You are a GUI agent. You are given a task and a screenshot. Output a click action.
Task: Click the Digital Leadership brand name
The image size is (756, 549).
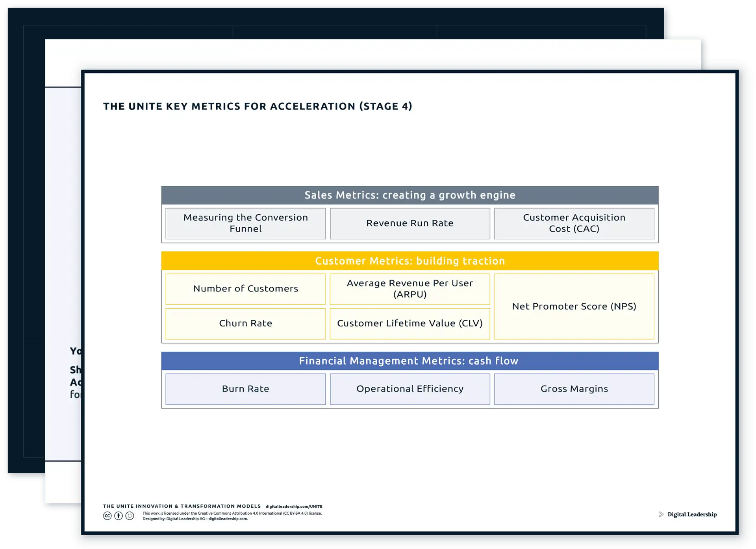[692, 514]
